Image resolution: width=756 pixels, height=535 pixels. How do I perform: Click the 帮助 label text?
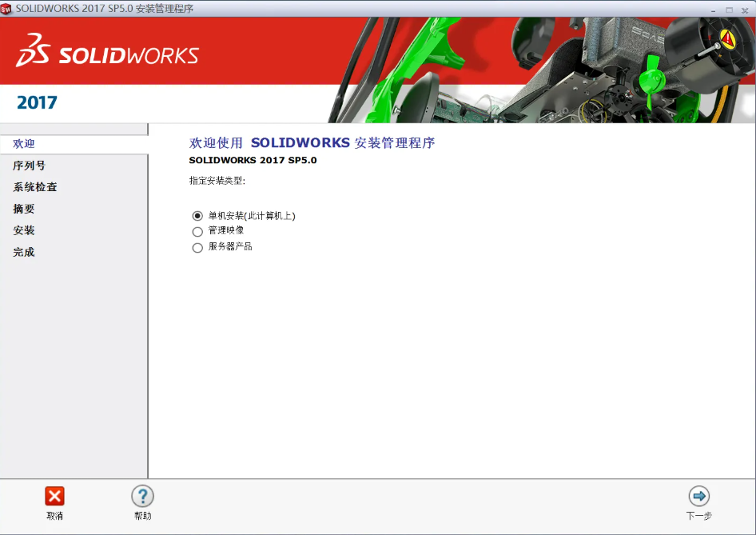(143, 516)
